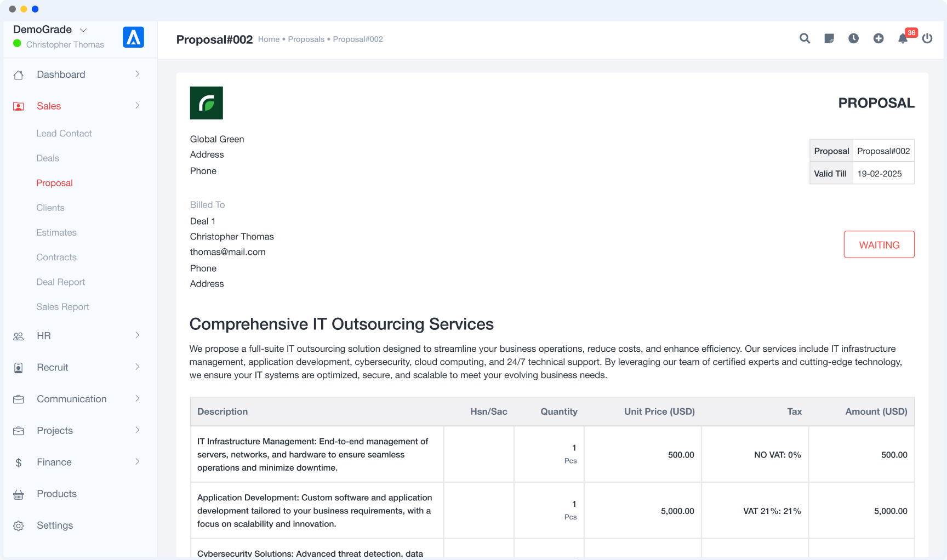Click thomas@mail.com email text
Viewport: 947px width, 560px height.
point(228,252)
